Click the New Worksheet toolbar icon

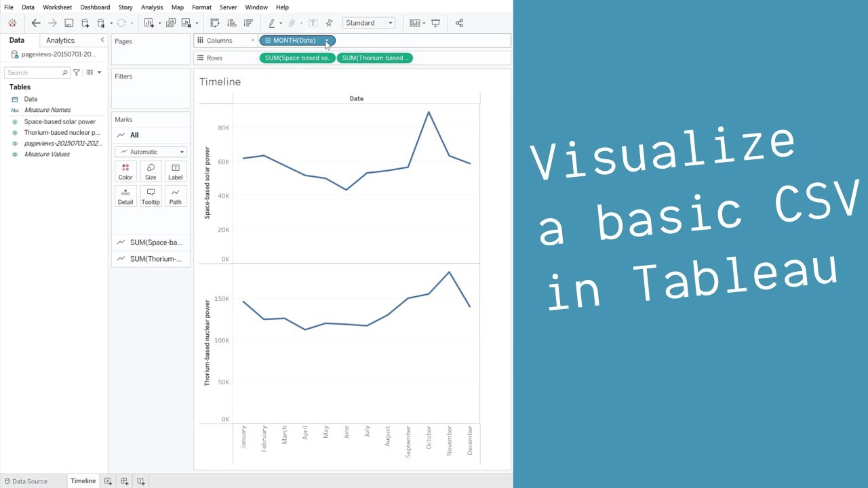pyautogui.click(x=149, y=23)
